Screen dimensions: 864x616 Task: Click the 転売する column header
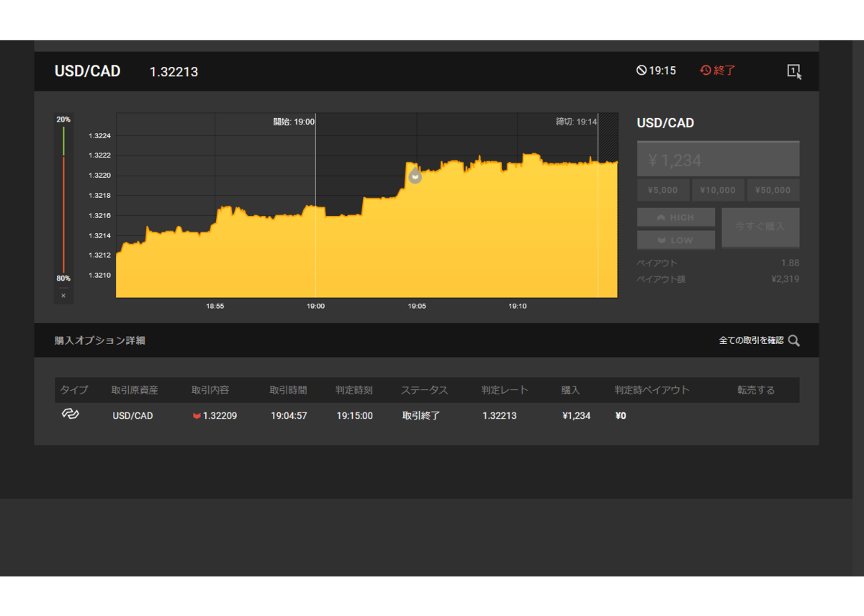click(x=756, y=390)
